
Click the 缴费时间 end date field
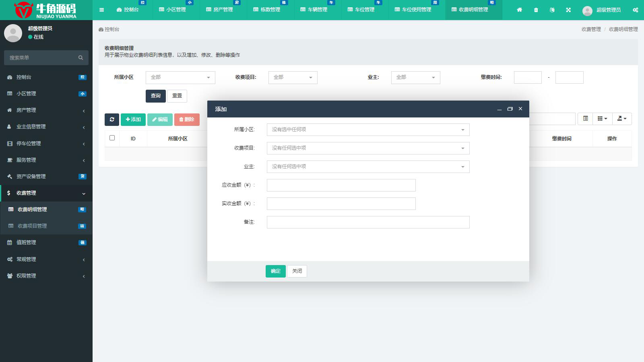[x=570, y=77]
